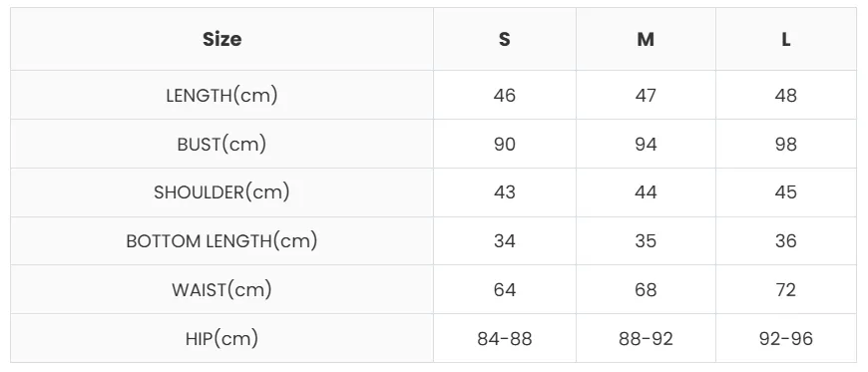
Task: Click the waist value 64 cell
Action: coord(504,289)
